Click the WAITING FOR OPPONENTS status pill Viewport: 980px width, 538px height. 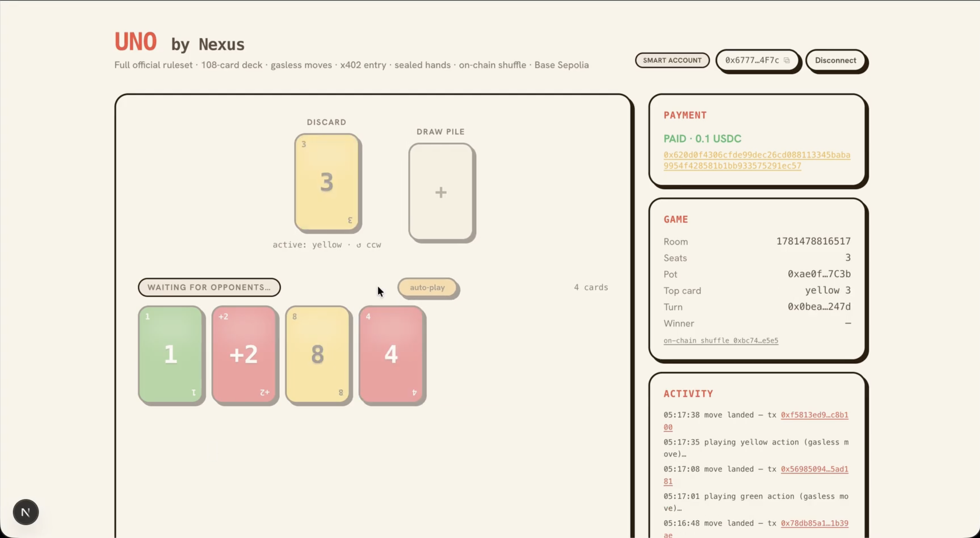tap(209, 287)
